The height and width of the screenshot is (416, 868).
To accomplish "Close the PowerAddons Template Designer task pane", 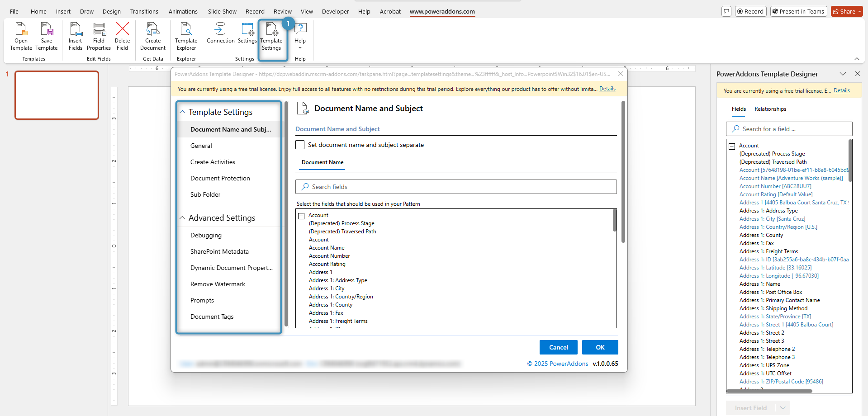I will click(858, 74).
